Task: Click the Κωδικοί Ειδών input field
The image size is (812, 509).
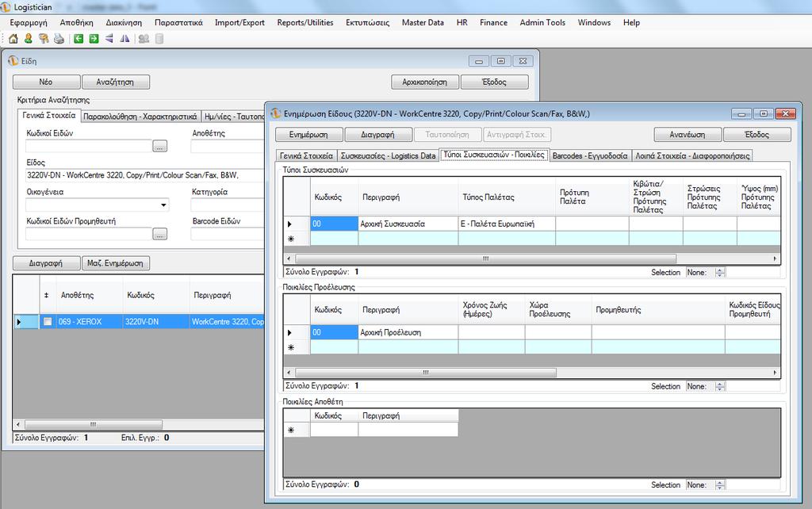Action: pos(89,147)
